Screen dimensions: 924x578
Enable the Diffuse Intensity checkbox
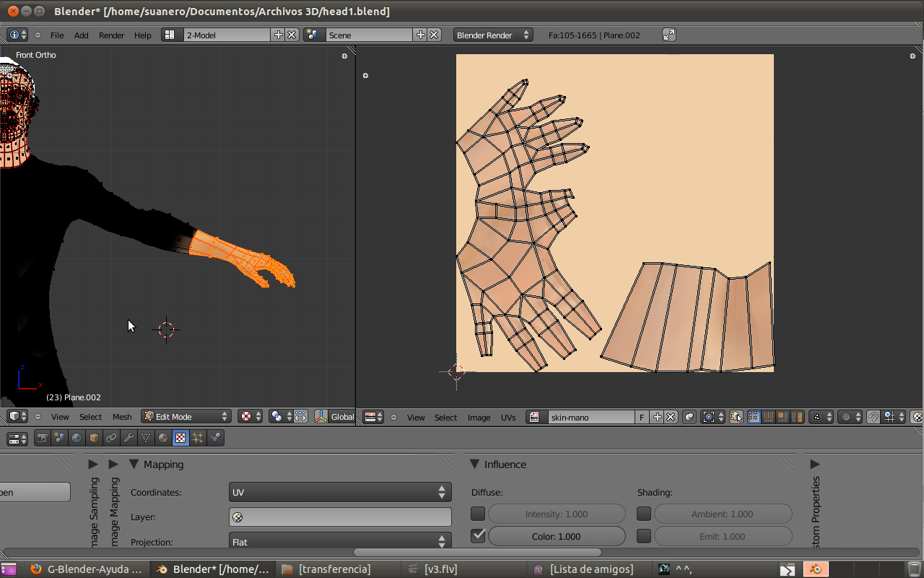click(478, 514)
